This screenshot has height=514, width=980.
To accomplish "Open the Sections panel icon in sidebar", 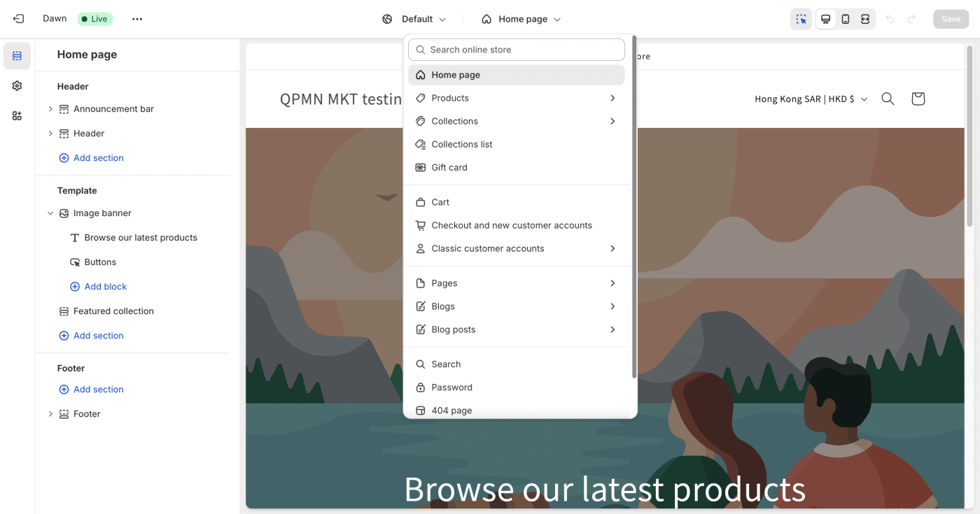I will click(17, 56).
